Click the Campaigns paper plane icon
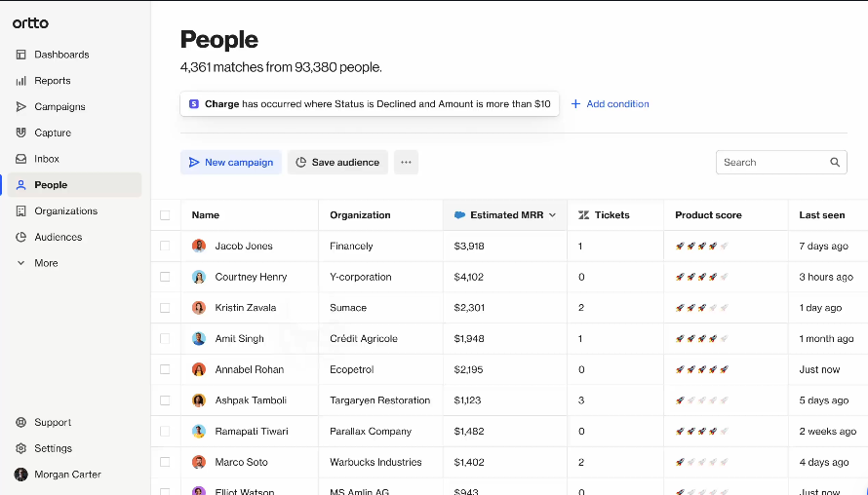This screenshot has height=495, width=868. pyautogui.click(x=21, y=107)
